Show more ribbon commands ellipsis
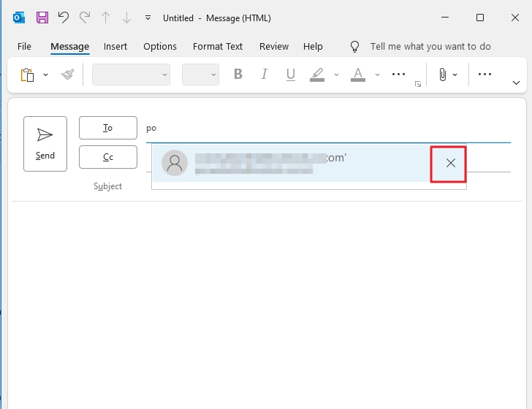Image resolution: width=532 pixels, height=409 pixels. 484,74
